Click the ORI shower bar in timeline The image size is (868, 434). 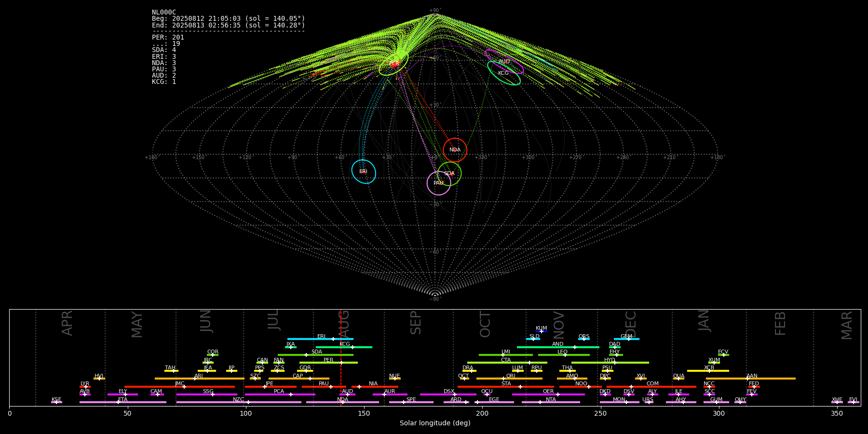509,379
